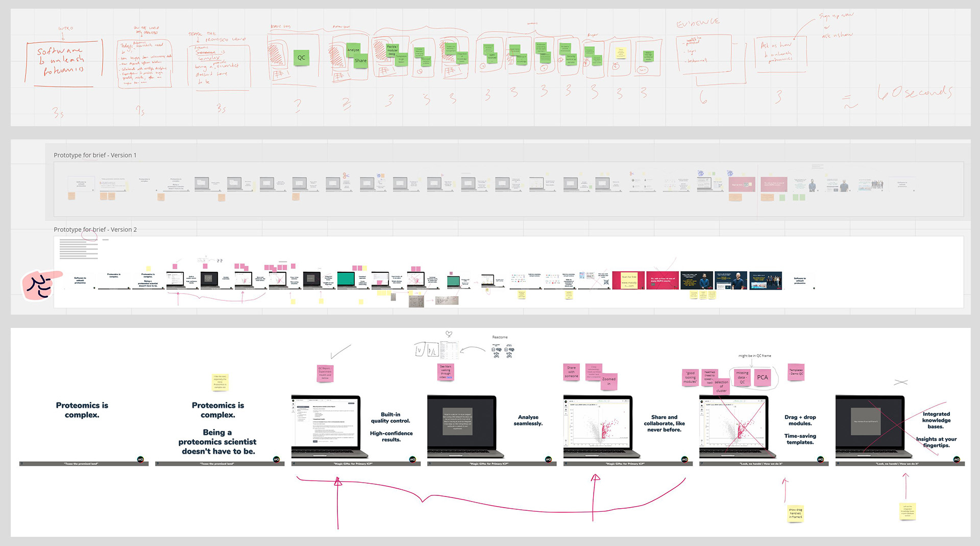Image resolution: width=980 pixels, height=546 pixels.
Task: Click the Reactome diagram icons
Action: (x=503, y=351)
